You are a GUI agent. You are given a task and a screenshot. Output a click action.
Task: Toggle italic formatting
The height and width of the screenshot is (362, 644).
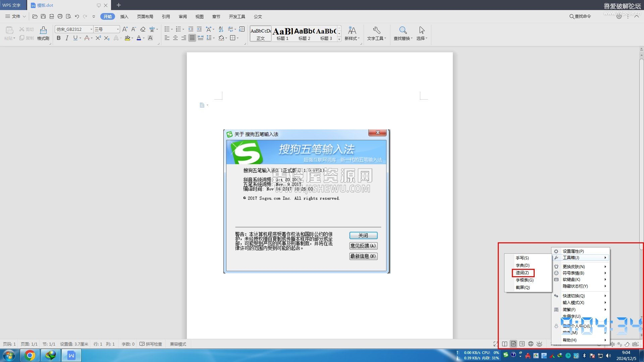point(67,38)
